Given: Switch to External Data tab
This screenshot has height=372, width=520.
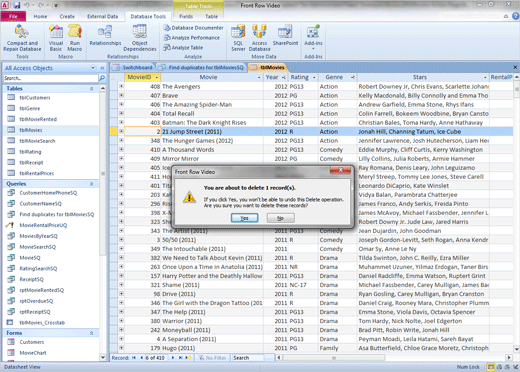Looking at the screenshot, I should click(103, 16).
